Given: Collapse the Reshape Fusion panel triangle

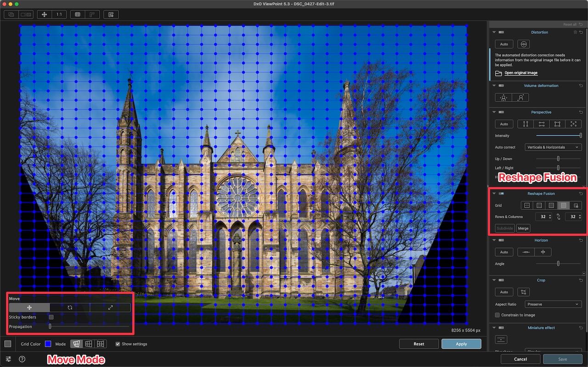Looking at the screenshot, I should point(494,193).
